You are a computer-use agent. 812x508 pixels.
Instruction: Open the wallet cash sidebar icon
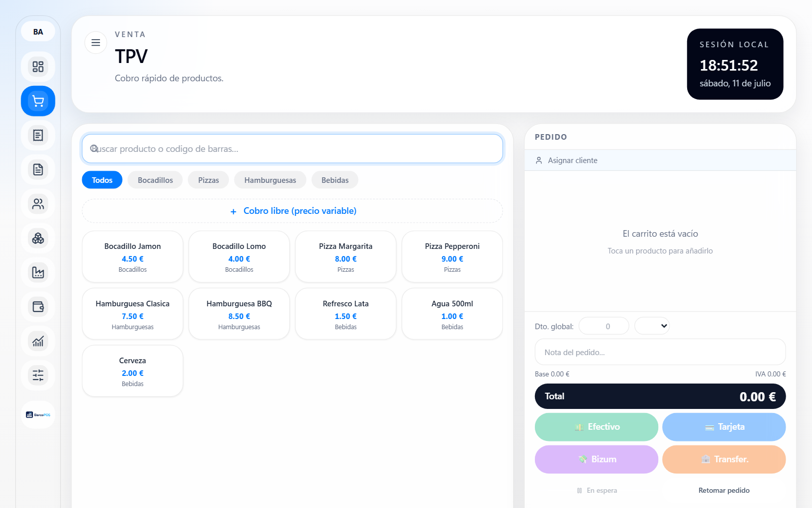38,307
